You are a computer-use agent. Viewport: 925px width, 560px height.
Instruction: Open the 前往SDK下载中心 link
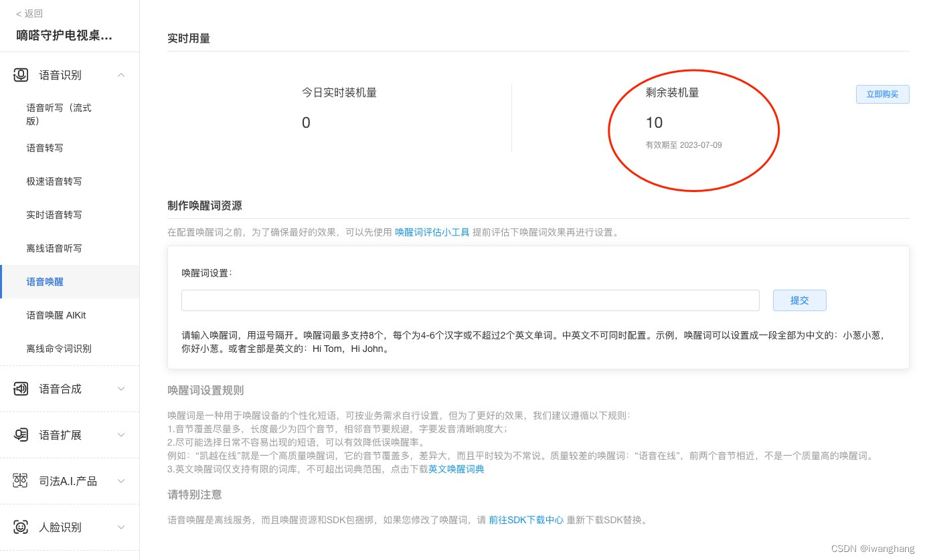526,520
